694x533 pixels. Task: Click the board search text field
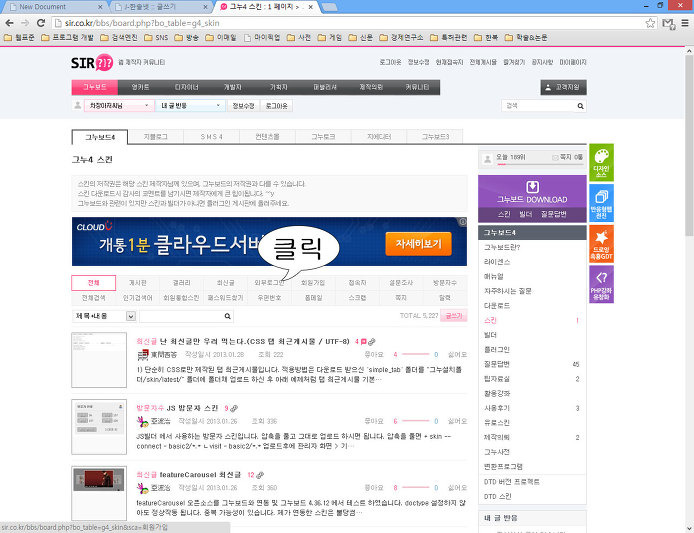pyautogui.click(x=181, y=316)
